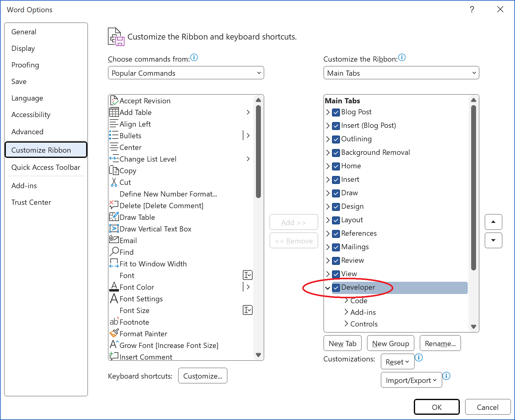Open the Import/Export dropdown
The width and height of the screenshot is (515, 420).
[411, 380]
